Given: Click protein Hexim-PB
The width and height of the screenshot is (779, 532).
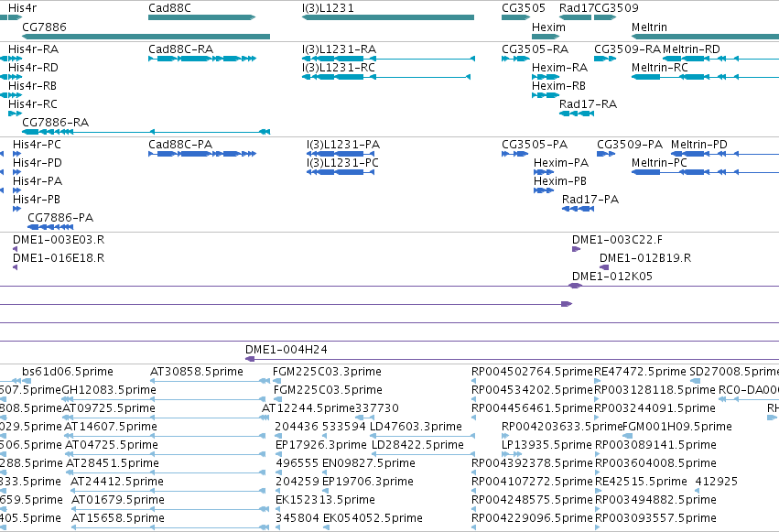Looking at the screenshot, I should 560,181.
